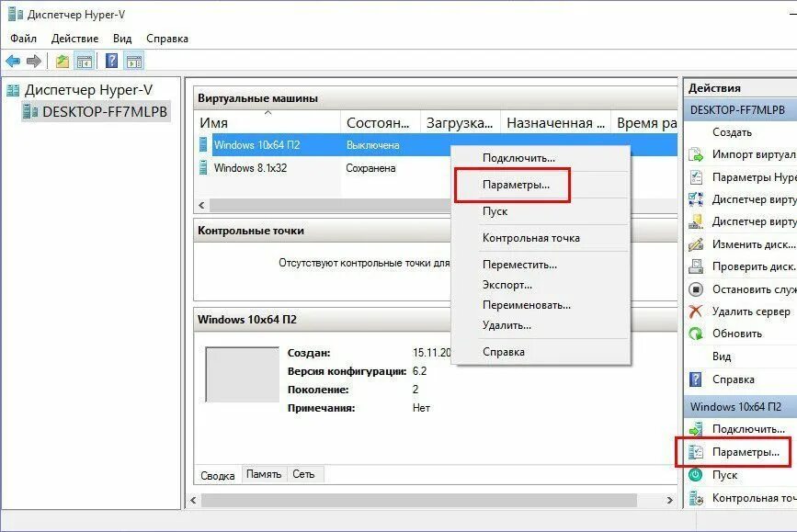
Task: Click the Изменить диск icon in Actions pane
Action: coord(696,244)
